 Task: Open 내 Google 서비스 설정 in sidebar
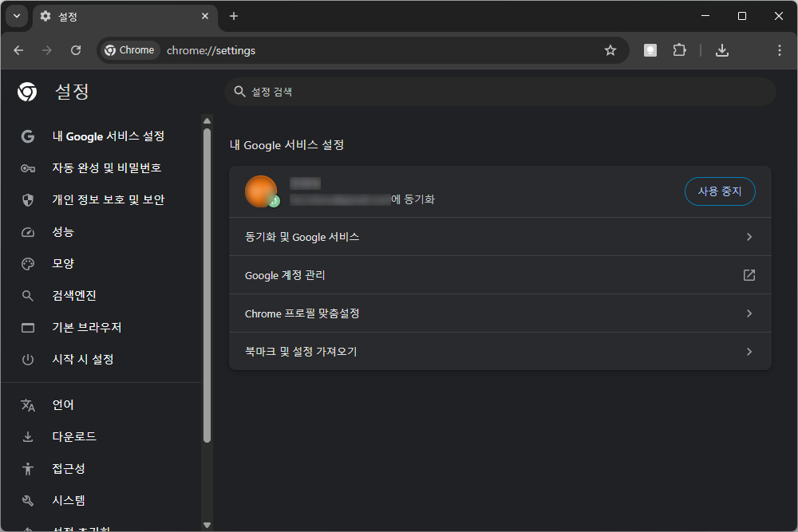click(x=102, y=136)
